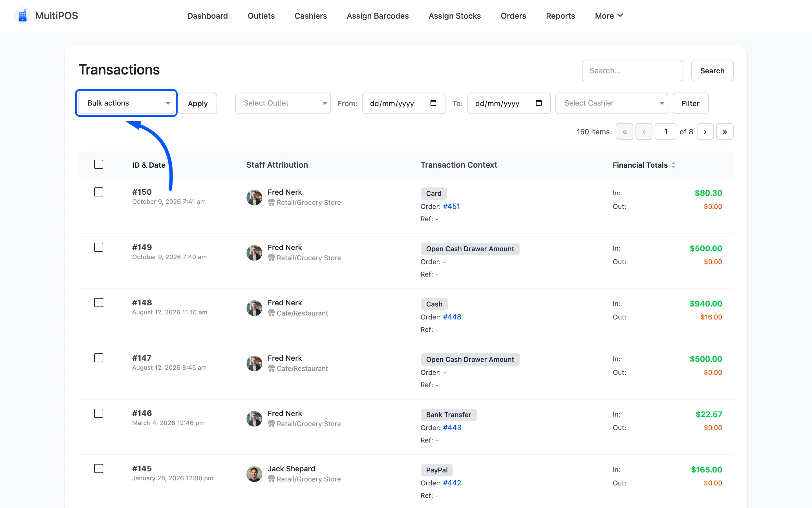Check the box for transaction #147
This screenshot has width=812, height=508.
coord(99,358)
